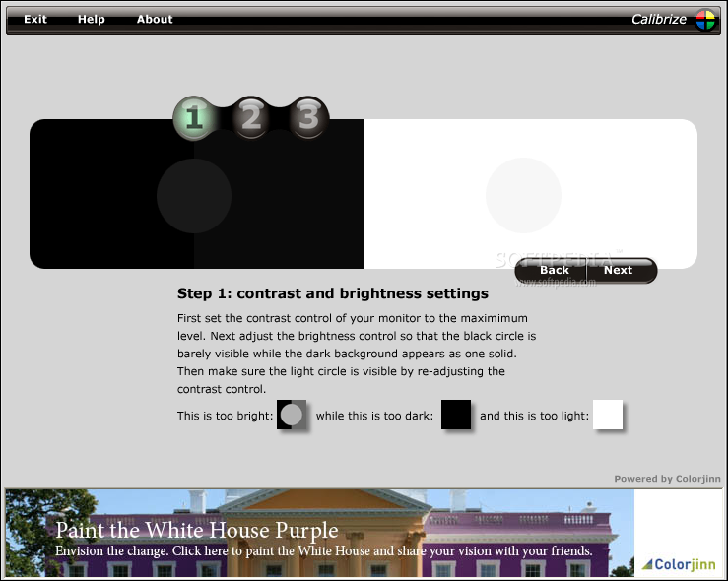Click the 'while this is too dark:' label
Screen dimensions: 728x581
[x=374, y=416]
